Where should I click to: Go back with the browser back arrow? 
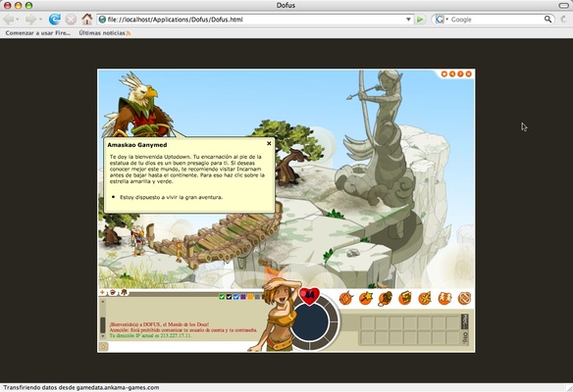click(x=9, y=20)
